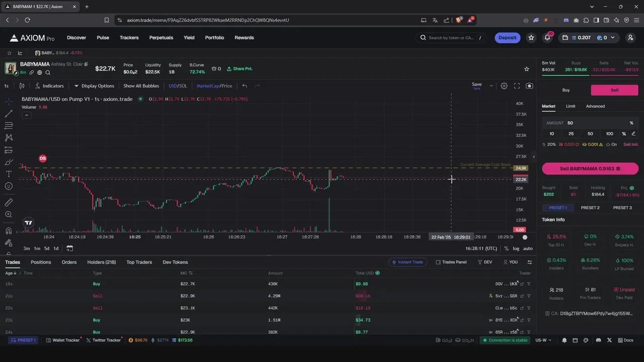Click the Sell BABYMAMA button
Viewport: 644px width, 362px height.
[x=590, y=169]
